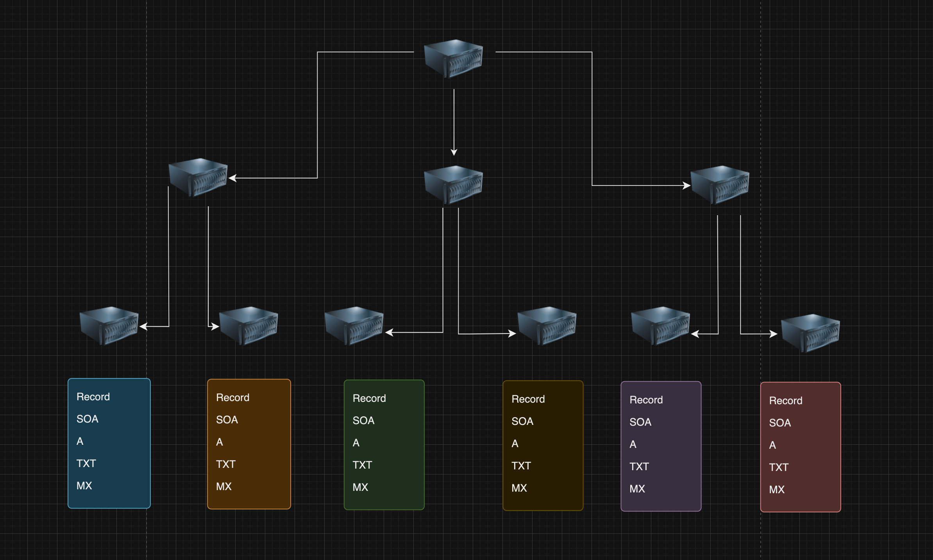933x560 pixels.
Task: Click 'A' entry in the orange box
Action: [x=220, y=442]
